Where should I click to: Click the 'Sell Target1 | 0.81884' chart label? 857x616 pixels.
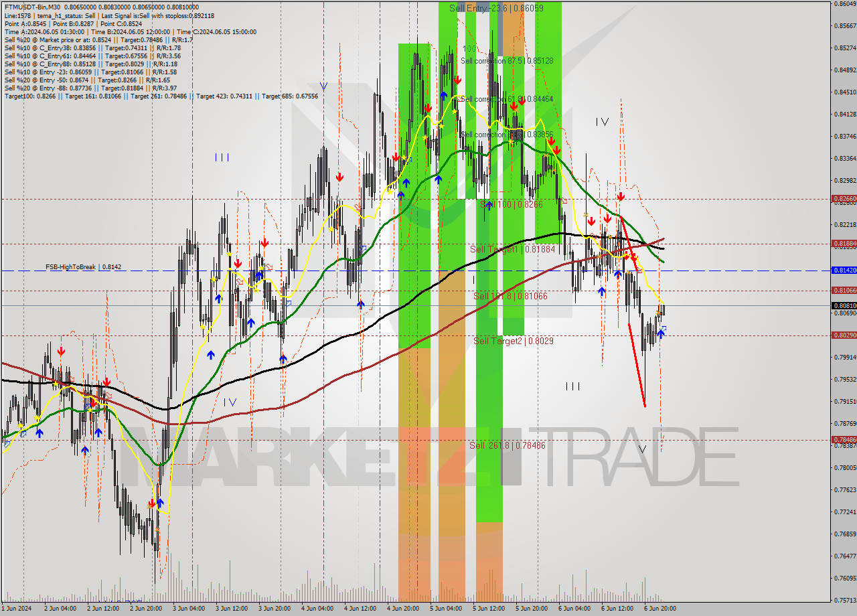click(x=512, y=249)
